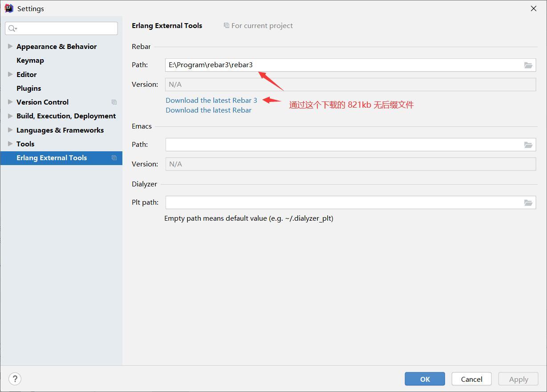Select Erlang External Tools settings item
This screenshot has width=547, height=392.
coord(61,158)
